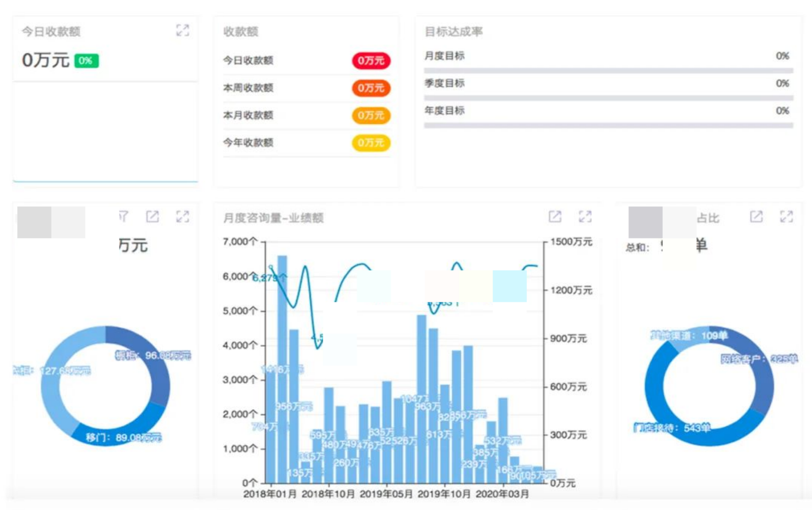
Task: Click the red 今日收款额 0万元 badge
Action: (x=371, y=60)
